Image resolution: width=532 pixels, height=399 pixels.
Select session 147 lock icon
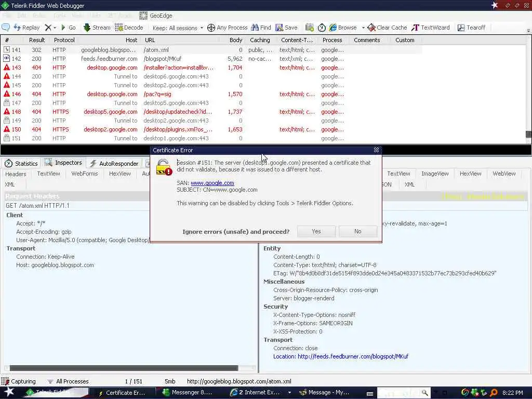(x=6, y=102)
